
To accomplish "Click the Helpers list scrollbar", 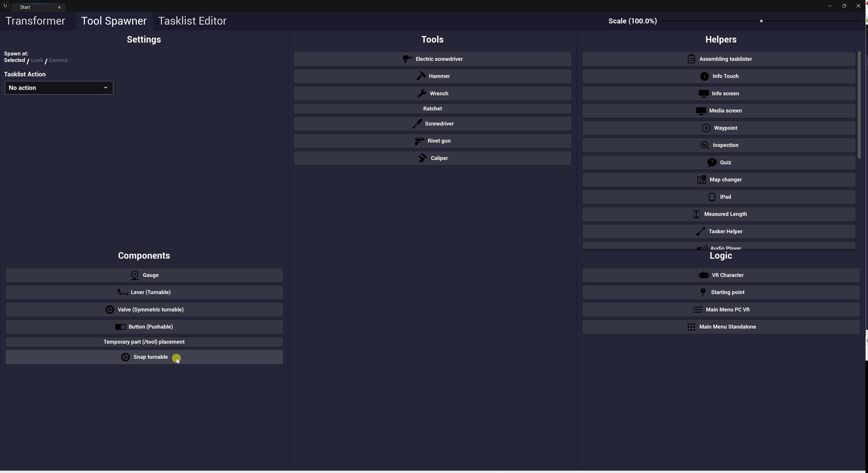I will (859, 104).
